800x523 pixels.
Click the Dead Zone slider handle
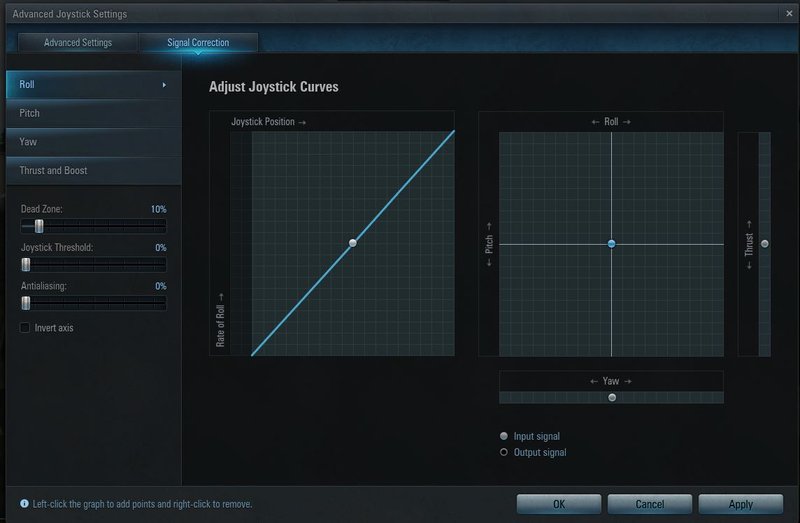(x=39, y=226)
